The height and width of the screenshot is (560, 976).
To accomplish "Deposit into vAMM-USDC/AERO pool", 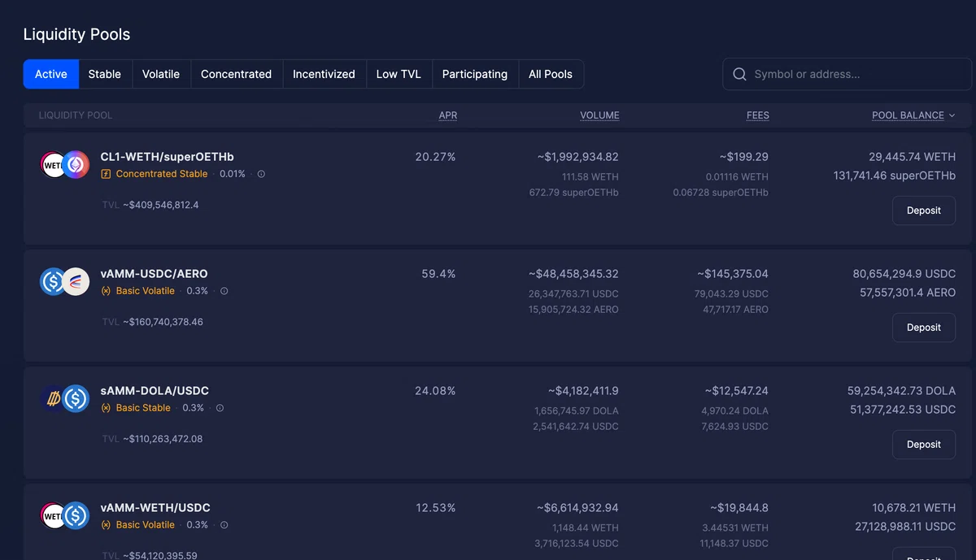I will tap(924, 328).
